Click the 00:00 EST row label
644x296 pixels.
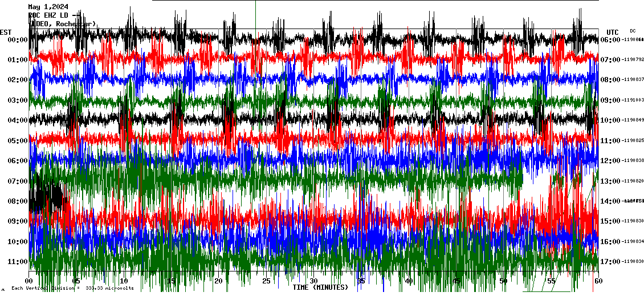17,39
